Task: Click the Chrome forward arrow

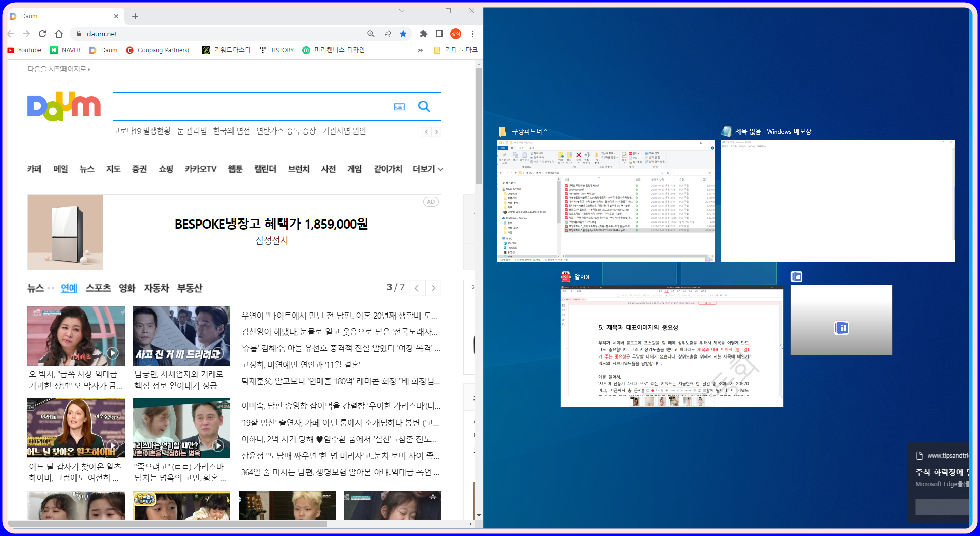Action: tap(26, 34)
